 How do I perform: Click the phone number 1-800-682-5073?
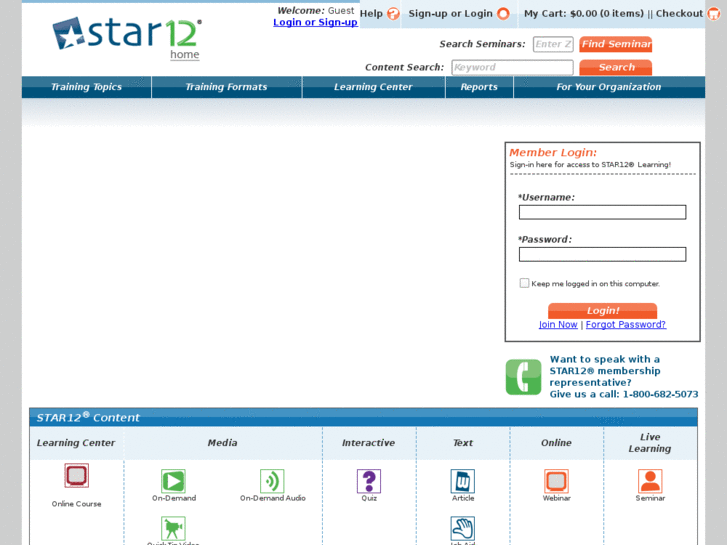click(660, 394)
